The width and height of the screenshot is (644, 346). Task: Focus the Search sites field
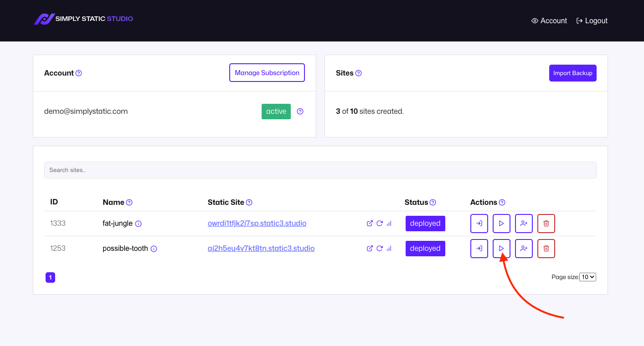320,170
